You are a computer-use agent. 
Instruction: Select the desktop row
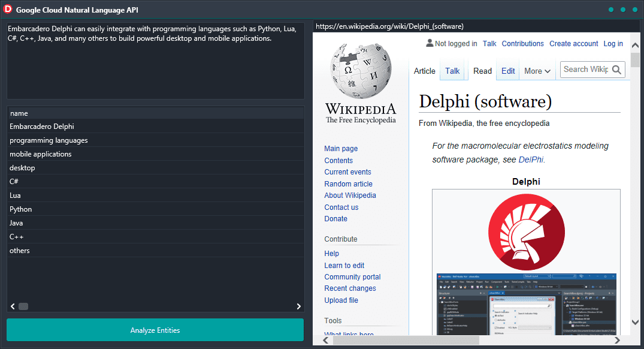156,168
